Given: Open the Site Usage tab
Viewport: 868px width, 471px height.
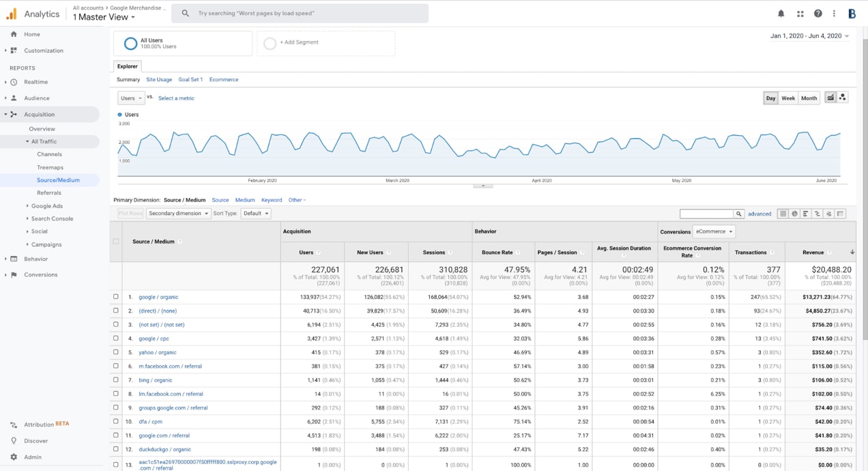Looking at the screenshot, I should (159, 79).
